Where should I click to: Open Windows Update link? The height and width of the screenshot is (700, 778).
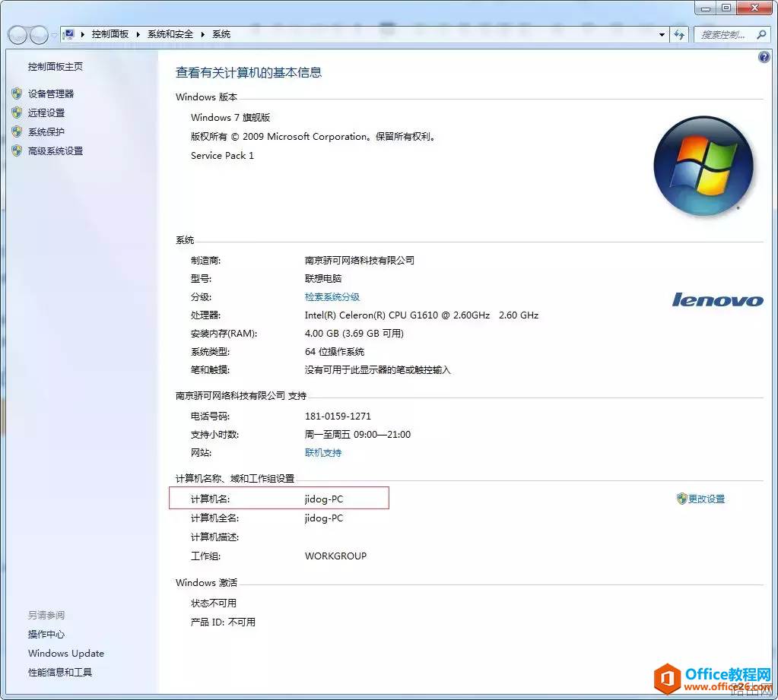(x=66, y=653)
